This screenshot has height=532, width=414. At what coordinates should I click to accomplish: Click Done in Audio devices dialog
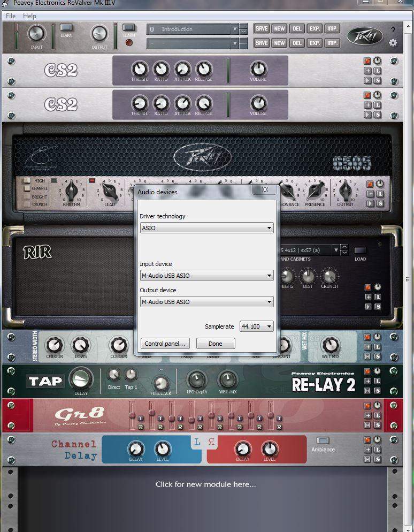pos(216,344)
